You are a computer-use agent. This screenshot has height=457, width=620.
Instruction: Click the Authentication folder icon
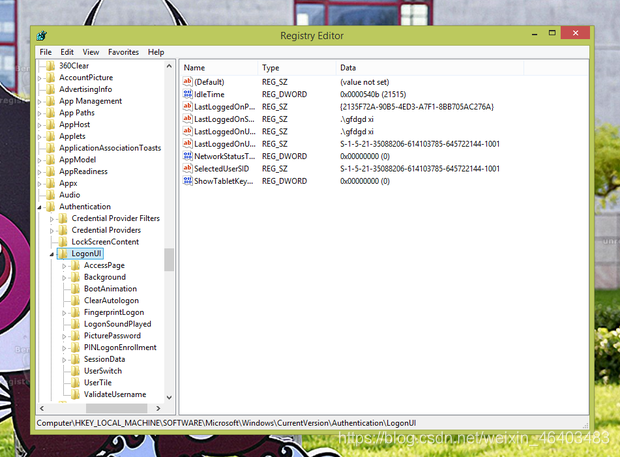[51, 206]
